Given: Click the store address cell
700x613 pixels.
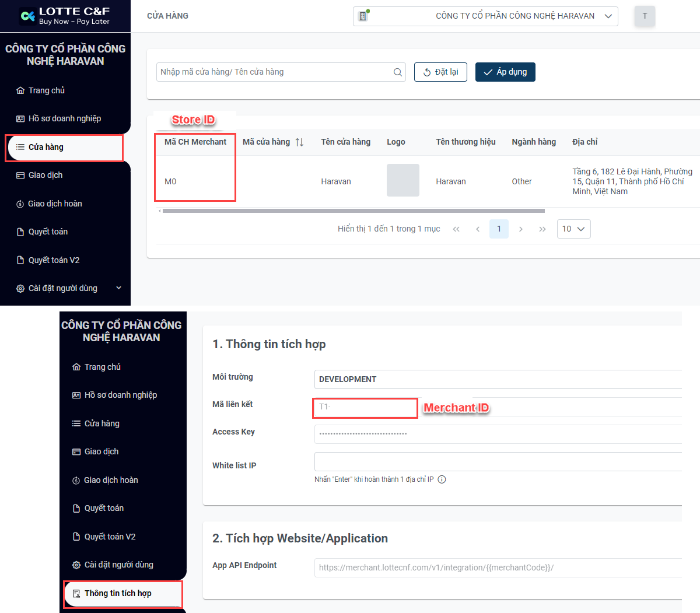Looking at the screenshot, I should 632,181.
